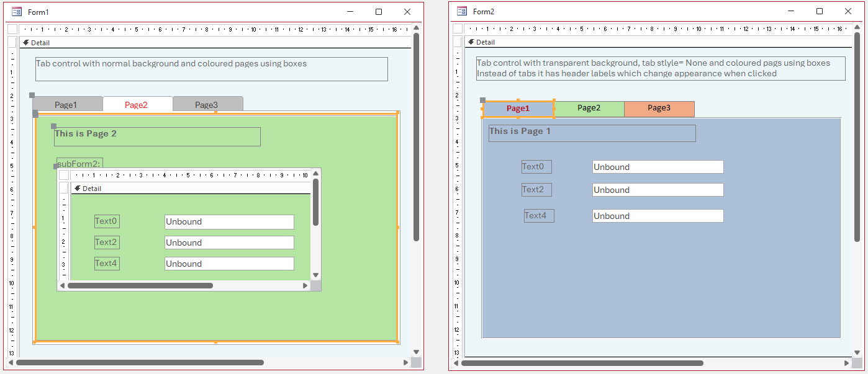The width and height of the screenshot is (868, 374).
Task: Click Form2 horizontal scrollbar right arrow
Action: click(x=846, y=363)
